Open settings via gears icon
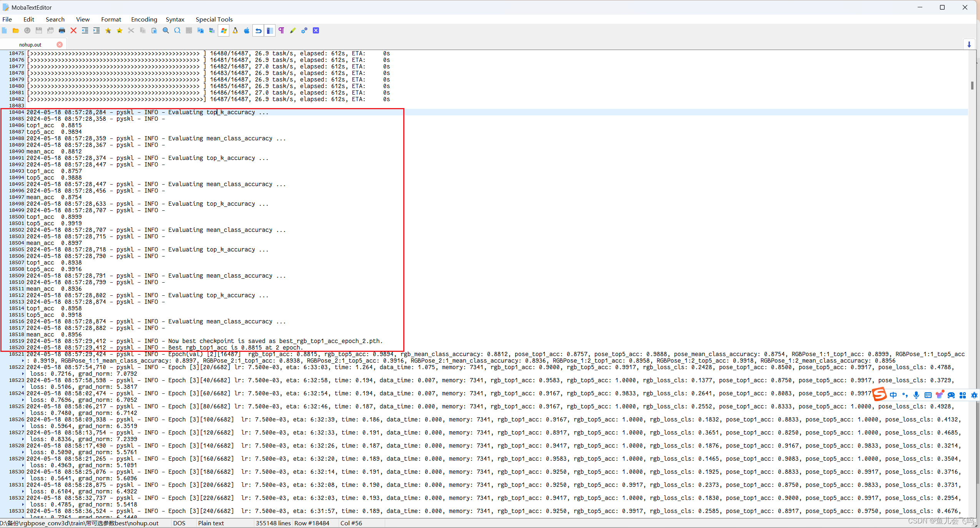This screenshot has height=528, width=980. (304, 31)
